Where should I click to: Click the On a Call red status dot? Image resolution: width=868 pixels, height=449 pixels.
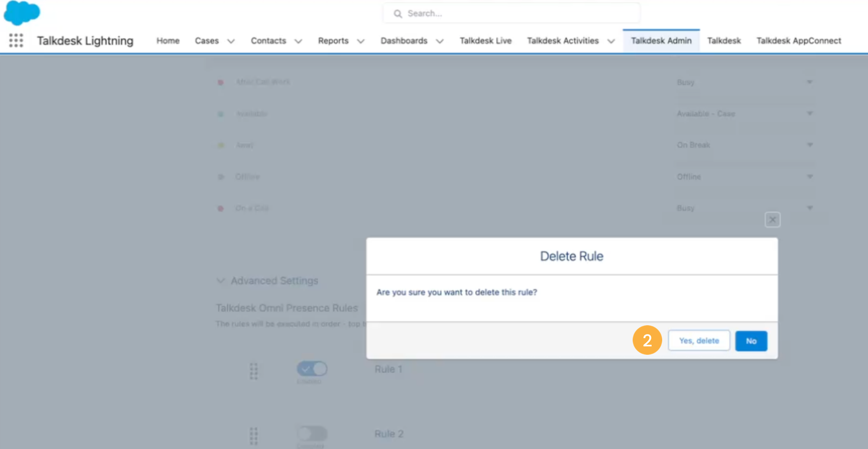[x=221, y=208]
